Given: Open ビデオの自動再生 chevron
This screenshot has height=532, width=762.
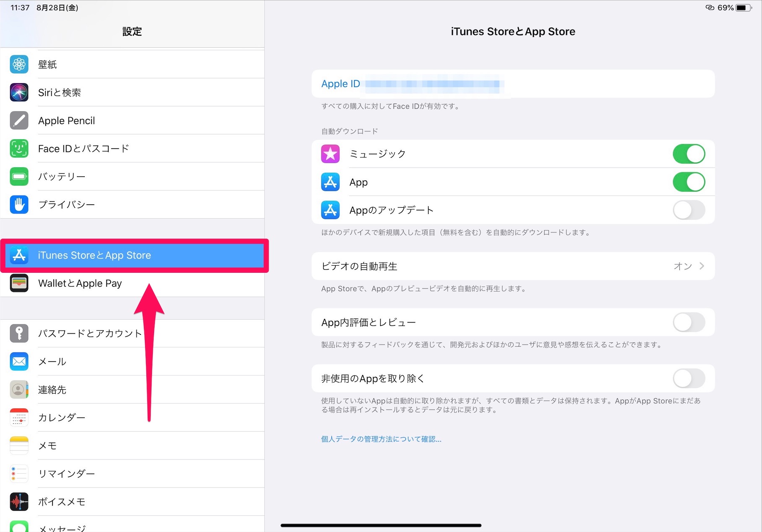Looking at the screenshot, I should click(x=702, y=266).
